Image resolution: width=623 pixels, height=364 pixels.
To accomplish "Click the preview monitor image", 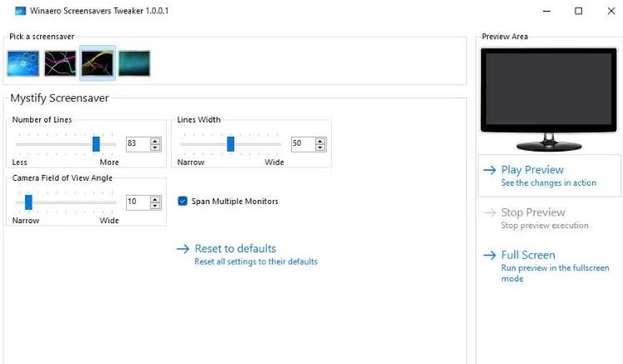I will 549,99.
